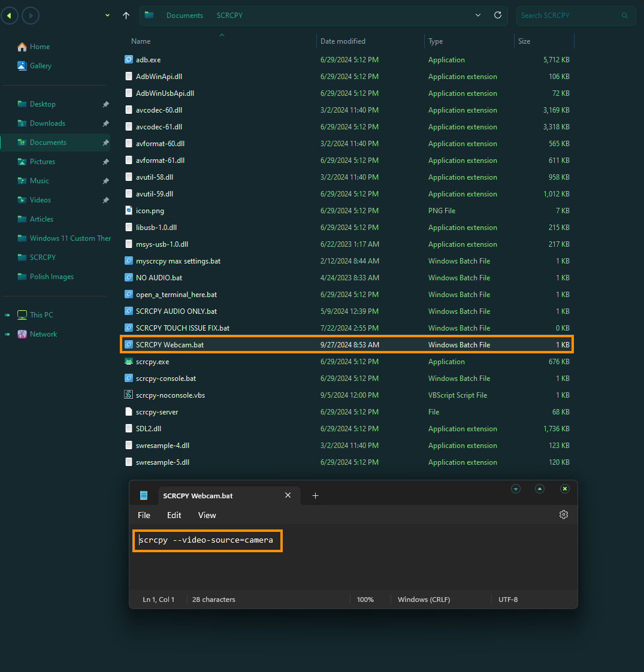Image resolution: width=644 pixels, height=672 pixels.
Task: Click the search magnifier icon
Action: point(625,16)
